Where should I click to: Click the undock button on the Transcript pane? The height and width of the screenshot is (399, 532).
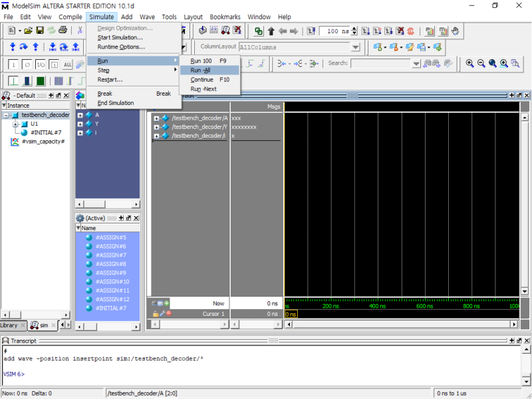[519, 340]
